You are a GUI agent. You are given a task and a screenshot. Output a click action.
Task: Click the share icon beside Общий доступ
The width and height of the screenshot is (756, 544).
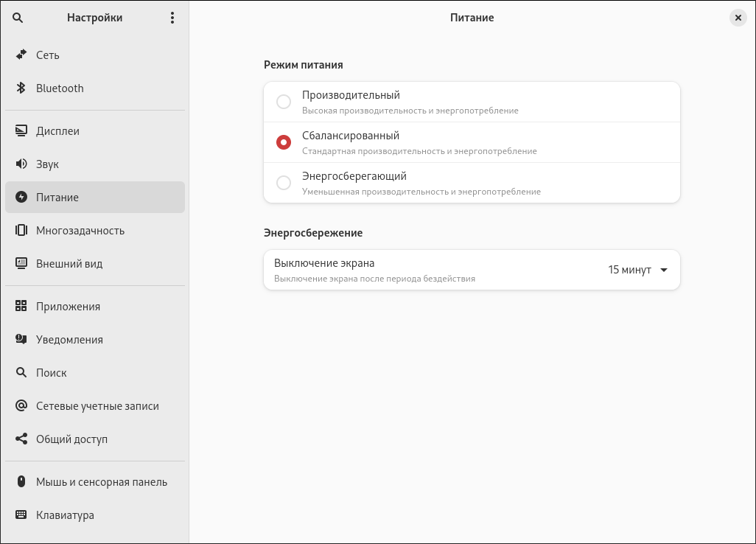click(x=21, y=439)
